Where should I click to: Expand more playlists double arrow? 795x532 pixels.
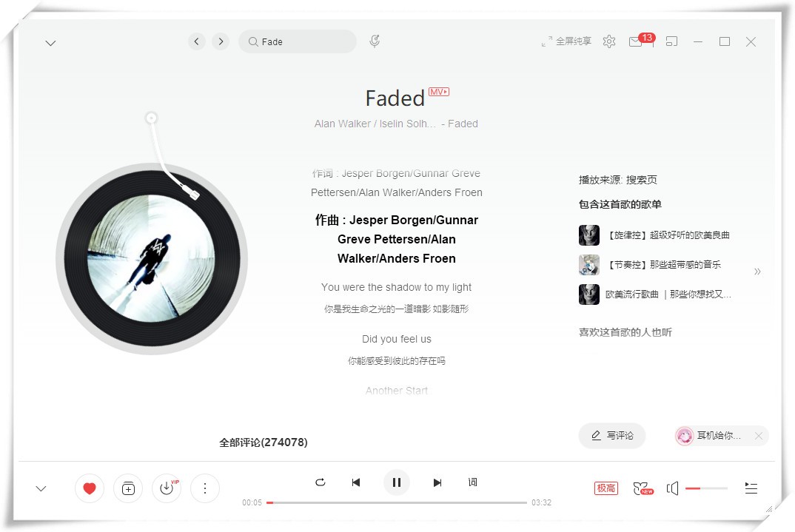(757, 272)
